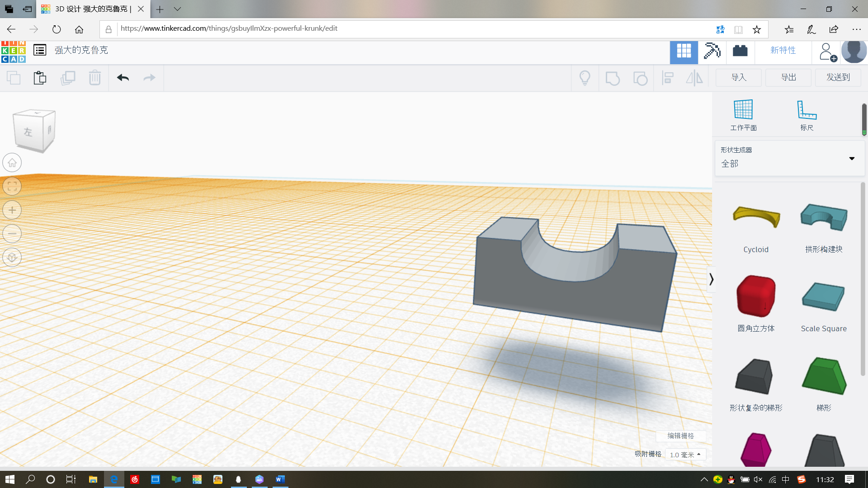Pick the magenta shape at bottom
The width and height of the screenshot is (868, 488).
tap(756, 450)
